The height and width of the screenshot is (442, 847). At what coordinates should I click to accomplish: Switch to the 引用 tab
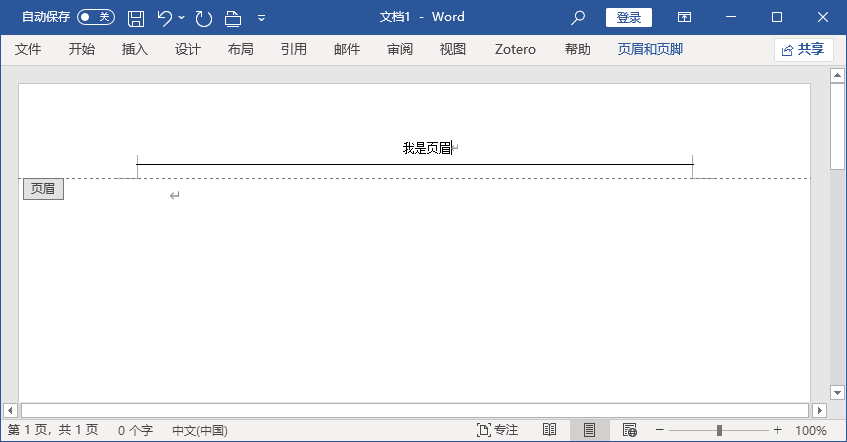[293, 49]
